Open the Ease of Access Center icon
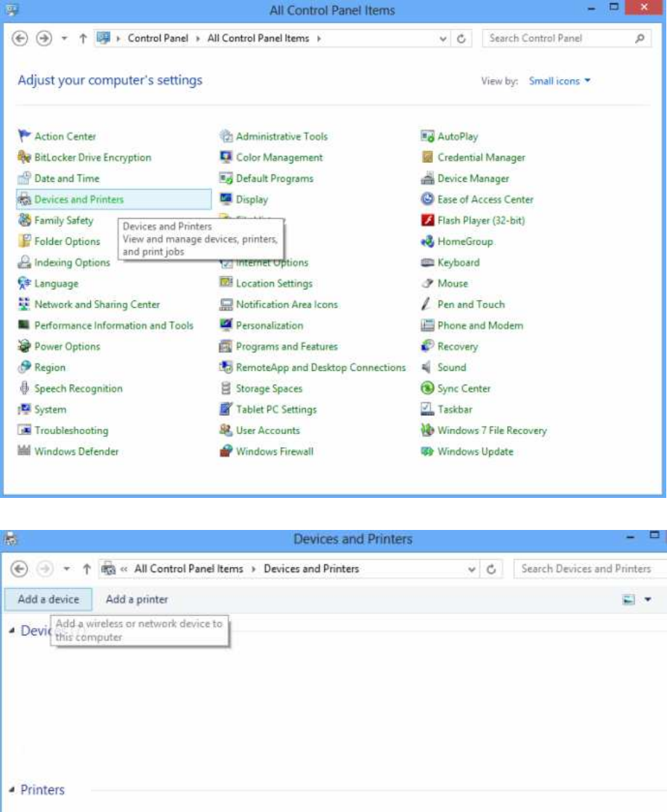The image size is (667, 812). pyautogui.click(x=427, y=199)
